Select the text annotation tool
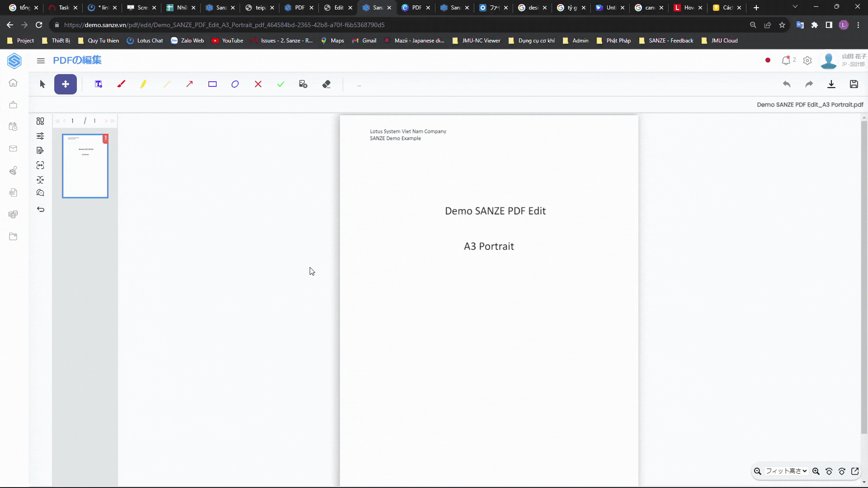The height and width of the screenshot is (488, 868). [x=98, y=84]
